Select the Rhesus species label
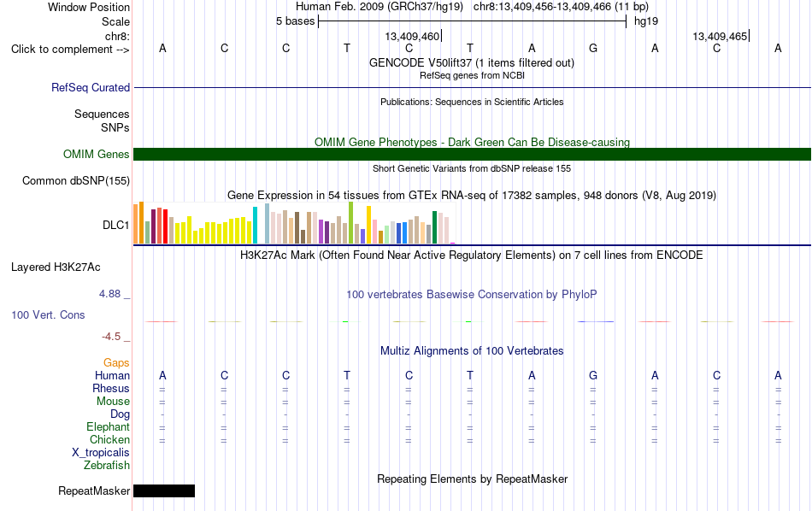Viewport: 812px width, 511px height. tap(111, 388)
